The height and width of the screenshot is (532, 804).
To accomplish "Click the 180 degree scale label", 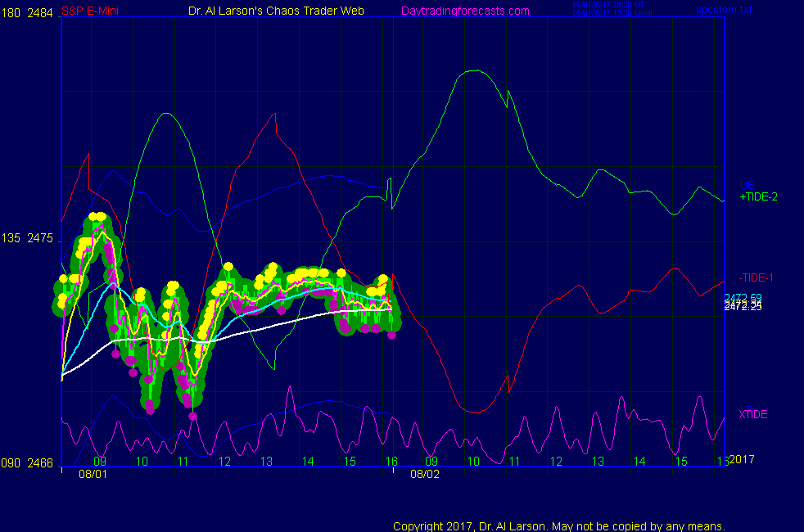I will click(x=11, y=11).
